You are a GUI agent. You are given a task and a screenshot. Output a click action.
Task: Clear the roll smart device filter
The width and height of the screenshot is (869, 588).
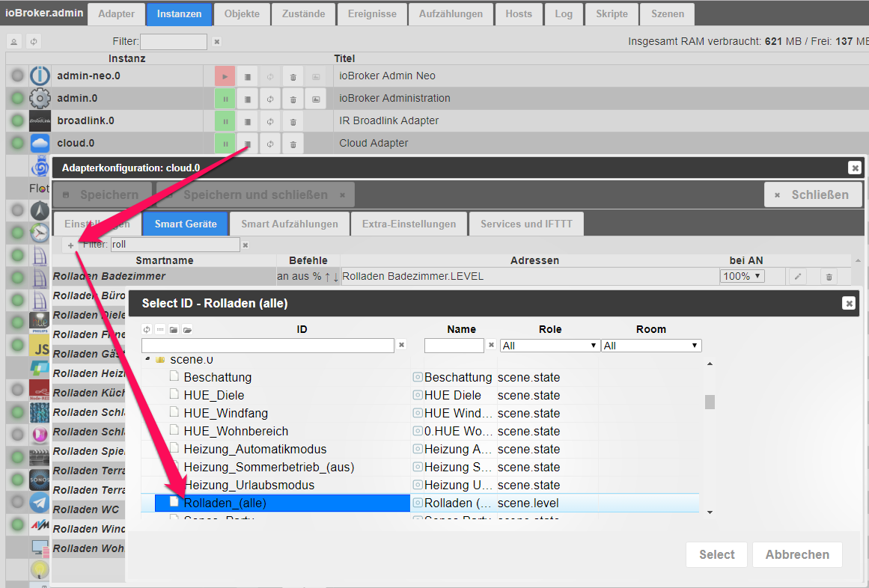pyautogui.click(x=245, y=245)
